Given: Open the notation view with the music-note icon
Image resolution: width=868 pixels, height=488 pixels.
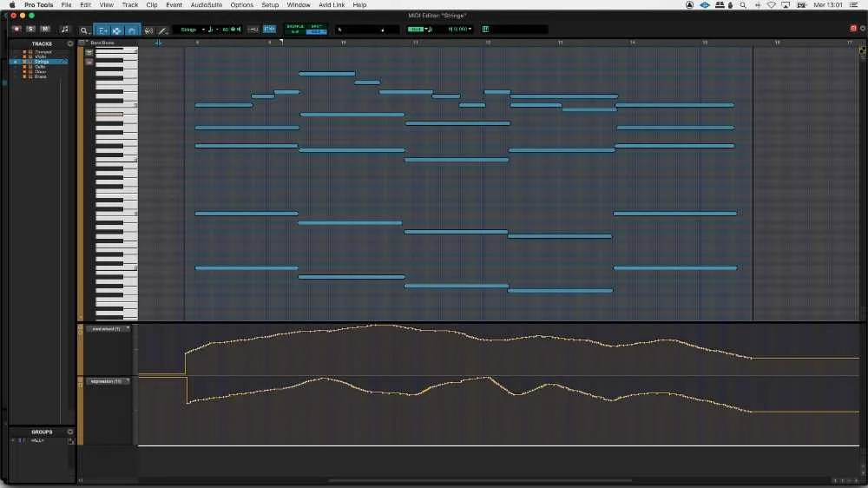Looking at the screenshot, I should (65, 30).
